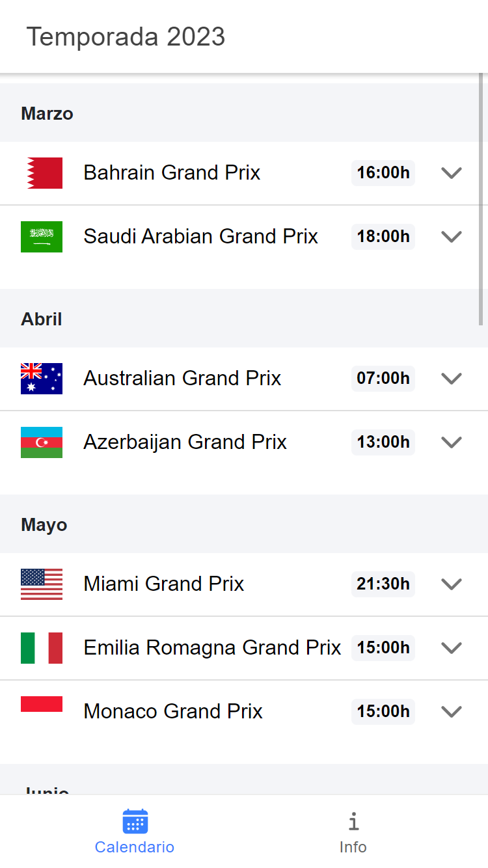Screen dimensions: 488x868
Task: Click the 21:30h time badge for Miami
Action: (x=383, y=584)
